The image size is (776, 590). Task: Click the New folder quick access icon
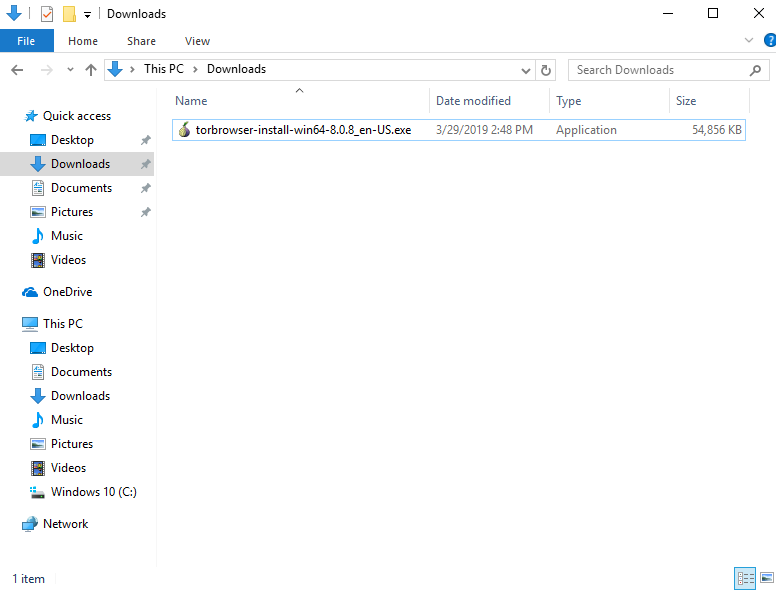point(69,14)
